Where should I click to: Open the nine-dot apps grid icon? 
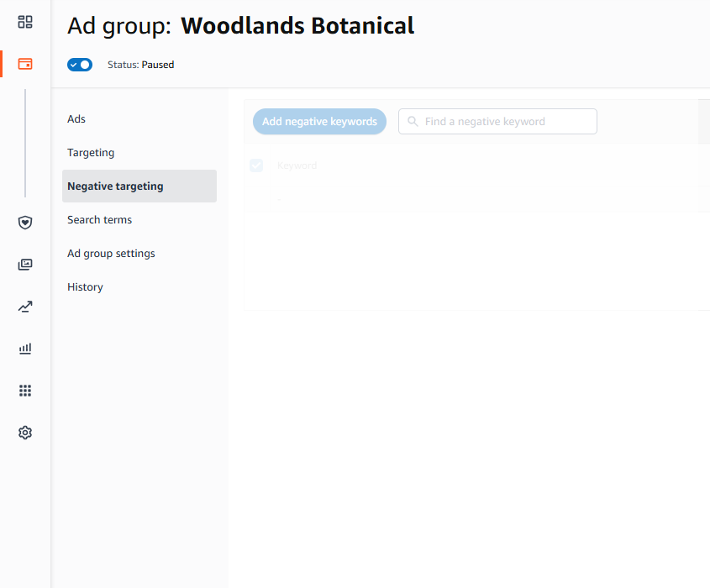(25, 391)
